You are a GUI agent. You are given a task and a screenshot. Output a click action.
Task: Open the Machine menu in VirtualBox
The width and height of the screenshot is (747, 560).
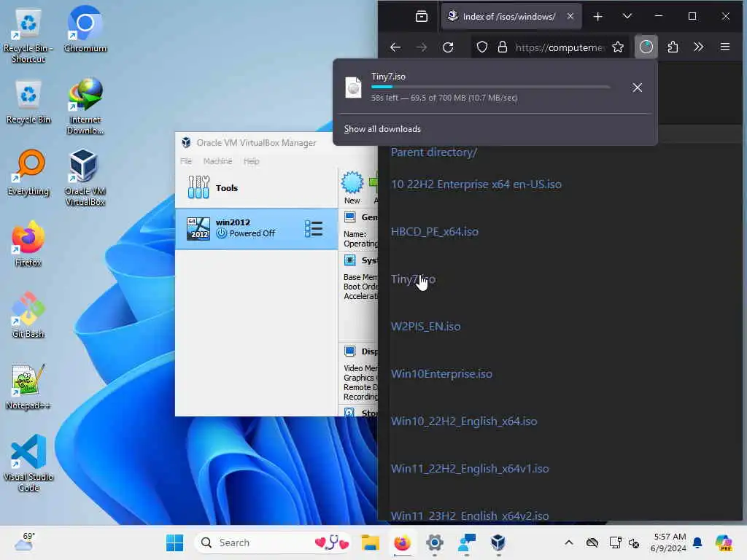217,161
